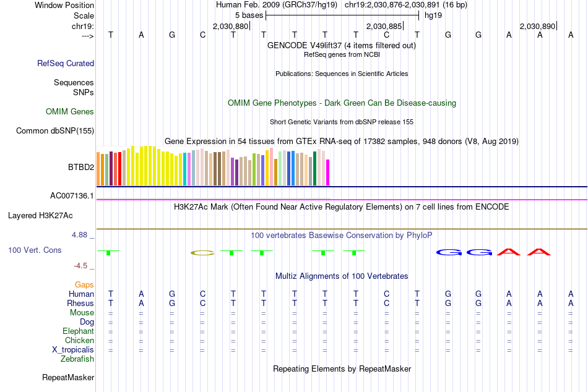Click the BTBD2 gene label
The width and height of the screenshot is (588, 392).
(80, 167)
